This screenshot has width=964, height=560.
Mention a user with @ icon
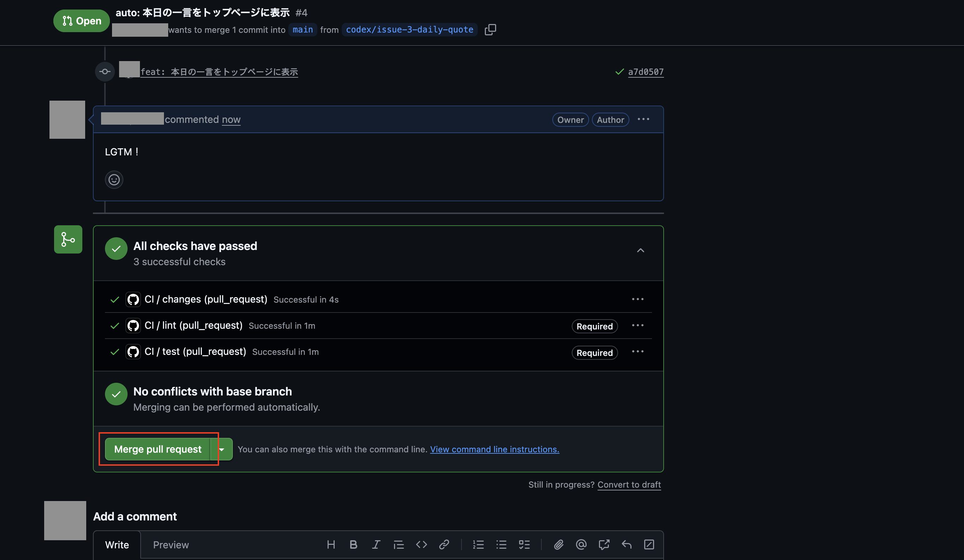(x=581, y=544)
